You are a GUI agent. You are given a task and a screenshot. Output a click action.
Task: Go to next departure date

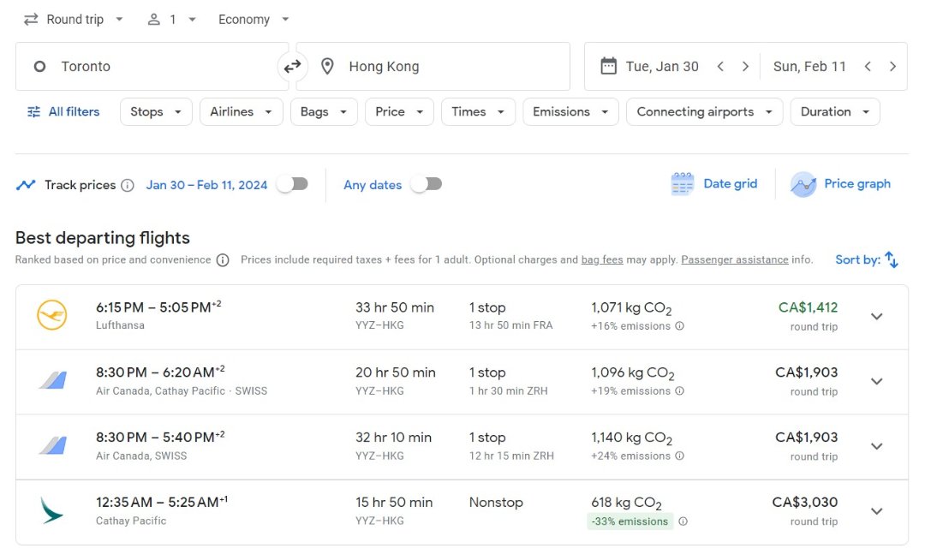pyautogui.click(x=745, y=66)
